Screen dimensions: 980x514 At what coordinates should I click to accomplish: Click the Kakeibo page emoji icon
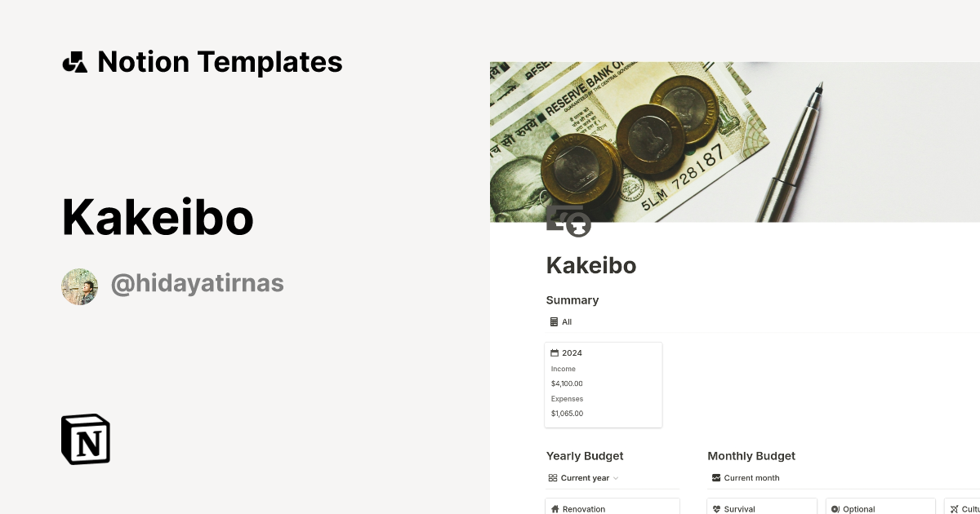pos(568,220)
